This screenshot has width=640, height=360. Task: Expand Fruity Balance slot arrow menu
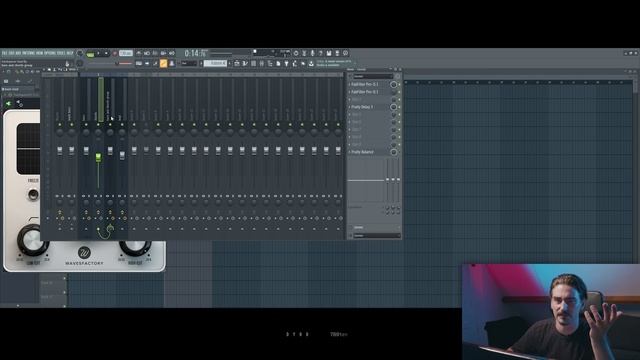click(x=349, y=152)
